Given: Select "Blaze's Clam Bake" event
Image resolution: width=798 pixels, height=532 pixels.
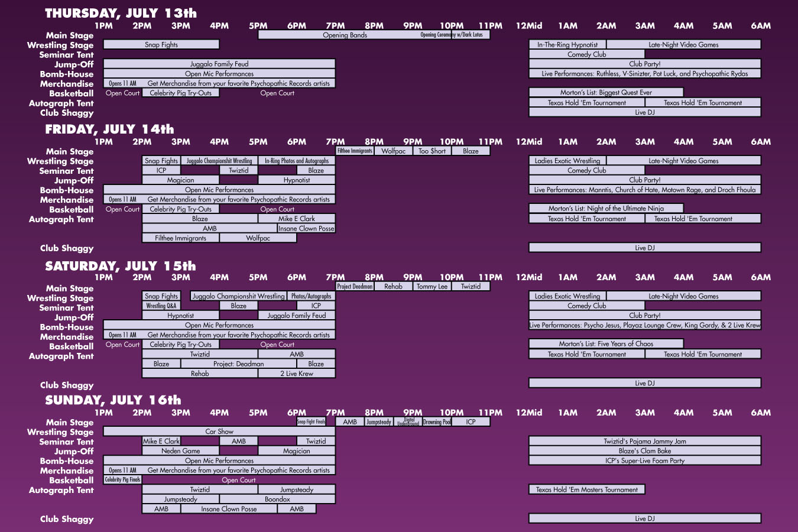Looking at the screenshot, I should 645,450.
